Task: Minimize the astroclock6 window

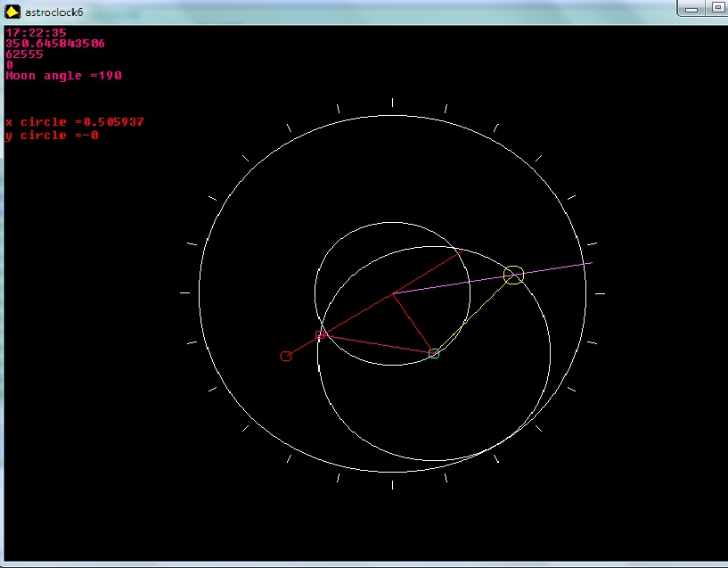Action: click(x=691, y=9)
